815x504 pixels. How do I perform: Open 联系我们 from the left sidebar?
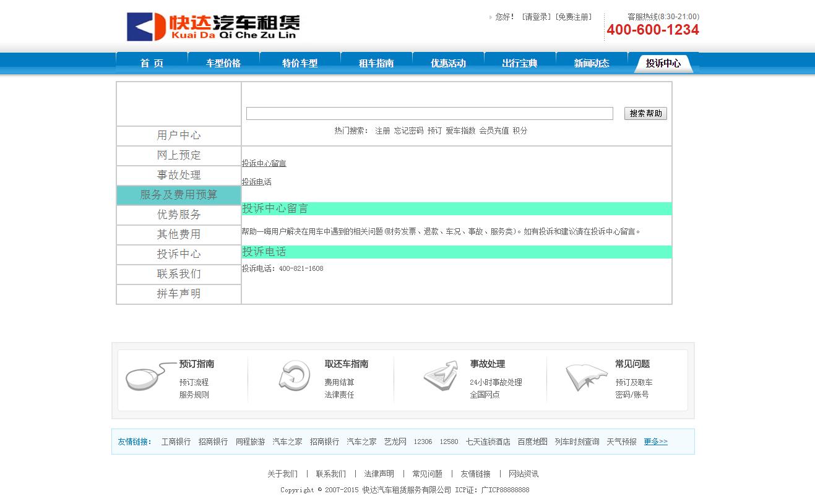coord(179,274)
